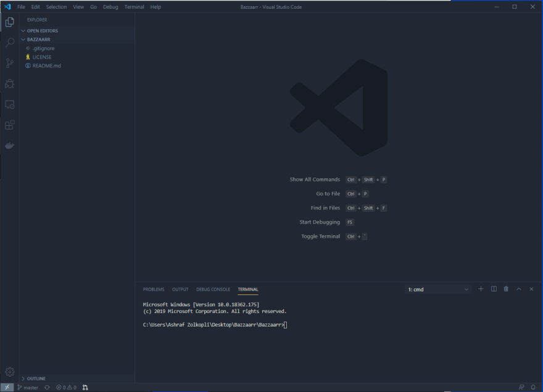Click the remote window indicator in status bar
This screenshot has height=392, width=543.
point(7,388)
